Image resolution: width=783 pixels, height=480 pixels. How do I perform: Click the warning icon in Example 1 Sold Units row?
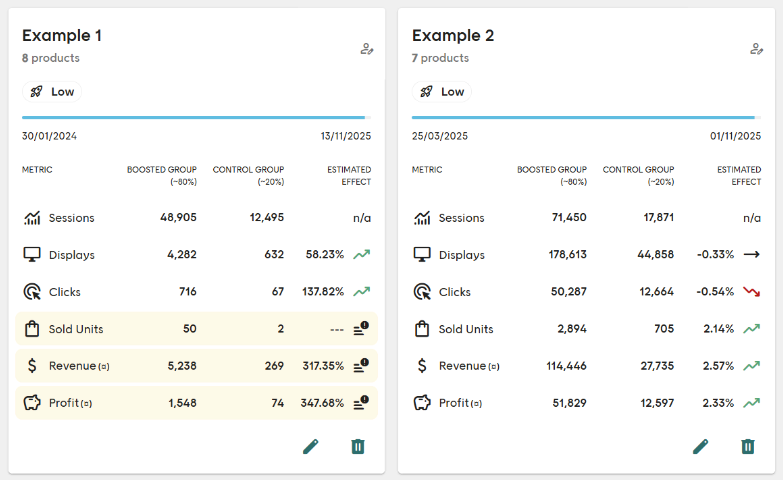coord(362,329)
